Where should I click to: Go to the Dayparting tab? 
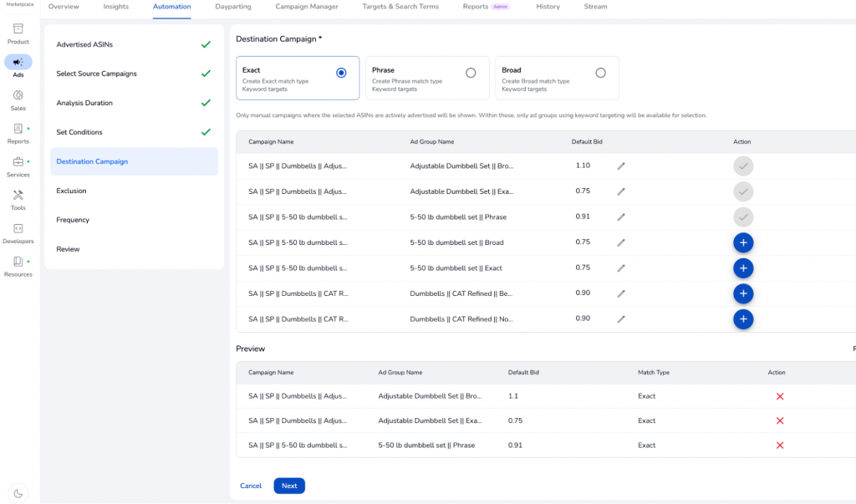pyautogui.click(x=233, y=7)
